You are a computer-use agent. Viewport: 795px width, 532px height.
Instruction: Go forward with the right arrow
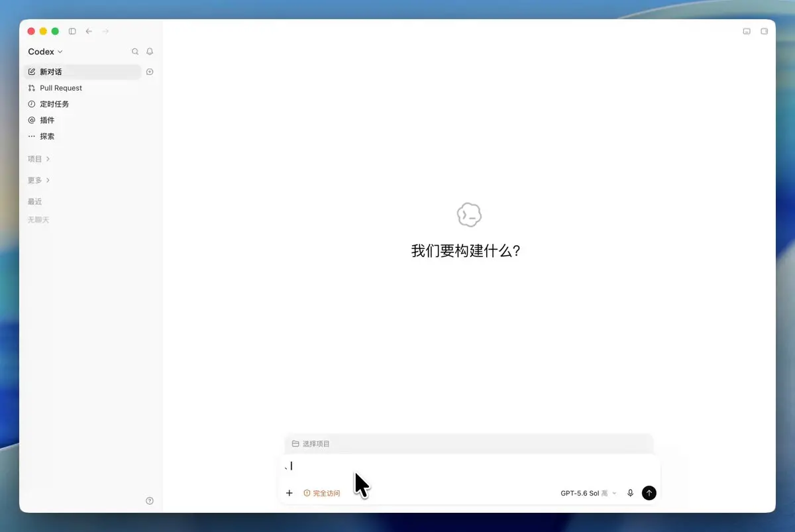click(105, 31)
